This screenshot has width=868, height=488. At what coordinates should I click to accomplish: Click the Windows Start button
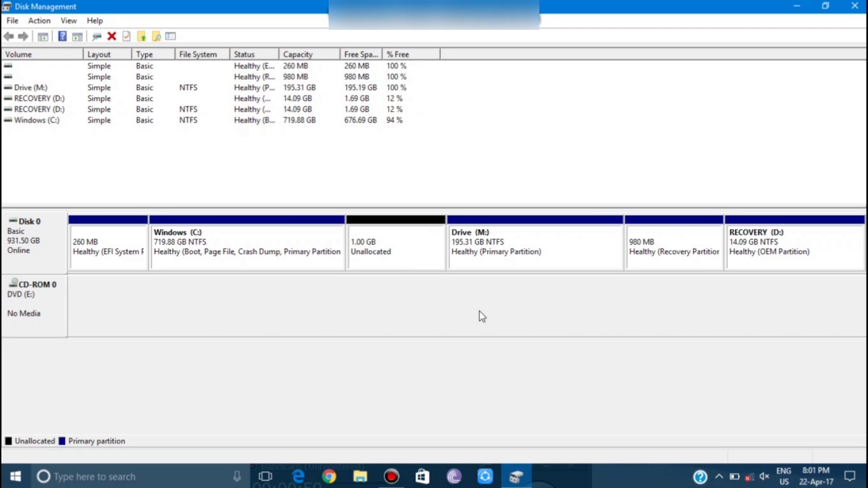pyautogui.click(x=16, y=476)
